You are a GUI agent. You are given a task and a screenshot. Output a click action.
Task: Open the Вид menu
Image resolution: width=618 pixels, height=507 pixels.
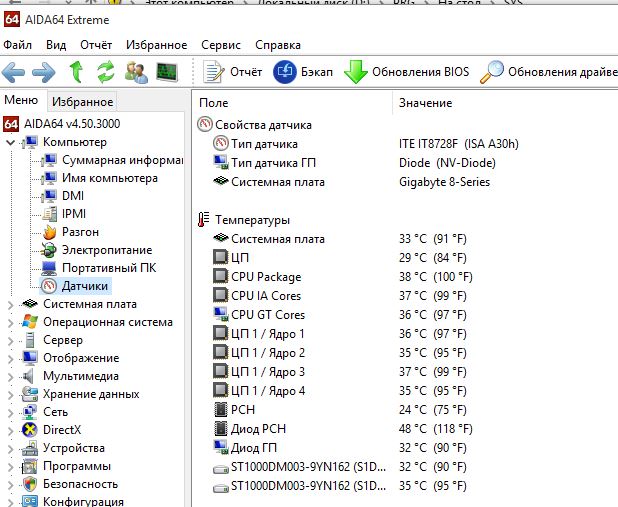[56, 45]
